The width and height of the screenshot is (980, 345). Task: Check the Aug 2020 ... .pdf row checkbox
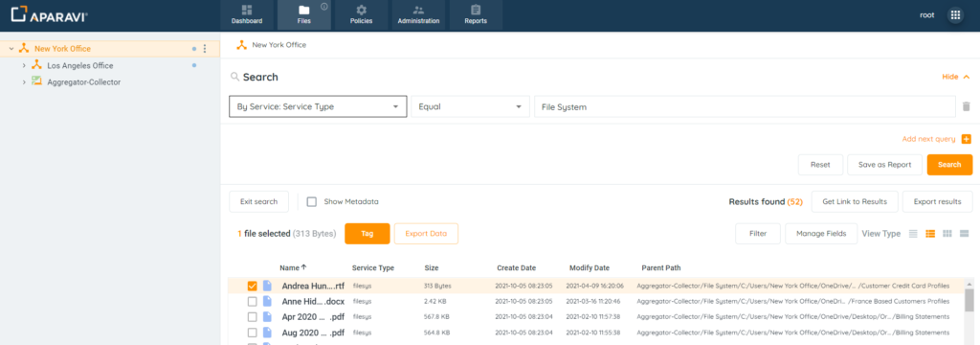pyautogui.click(x=252, y=333)
